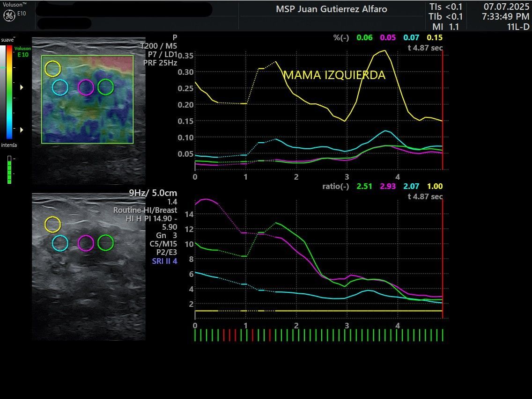Click the frame quality tick strip
532x399 pixels.
[x=318, y=335]
